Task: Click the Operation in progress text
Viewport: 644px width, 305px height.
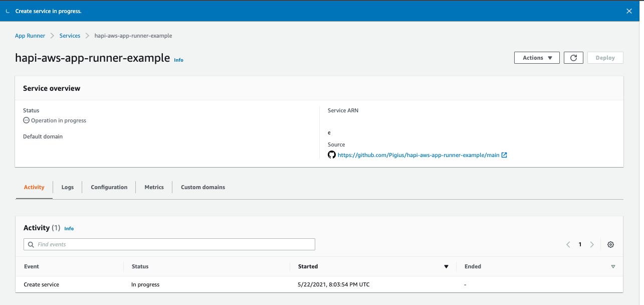Action: click(59, 120)
